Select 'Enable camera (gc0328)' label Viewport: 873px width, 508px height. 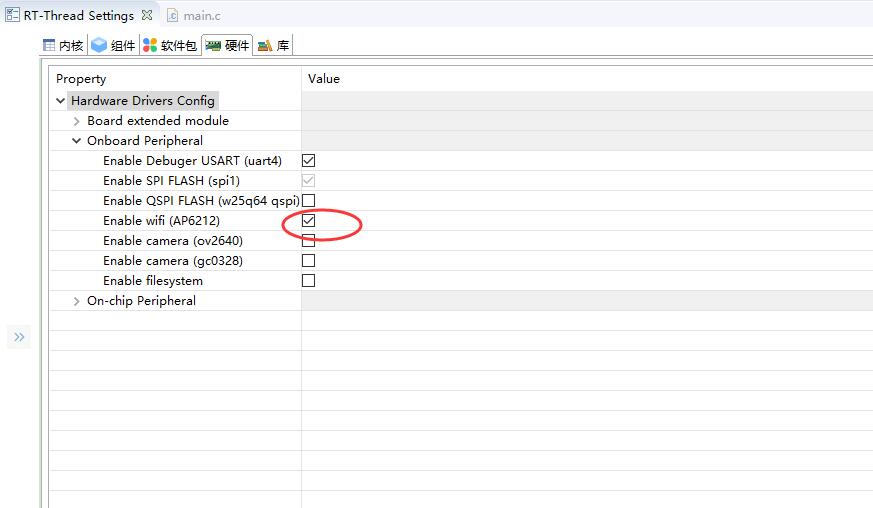173,261
